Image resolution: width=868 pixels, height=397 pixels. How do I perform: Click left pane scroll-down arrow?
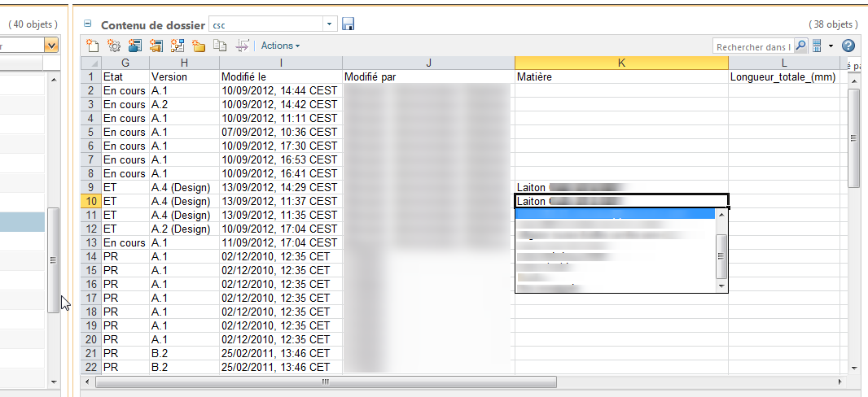54,382
